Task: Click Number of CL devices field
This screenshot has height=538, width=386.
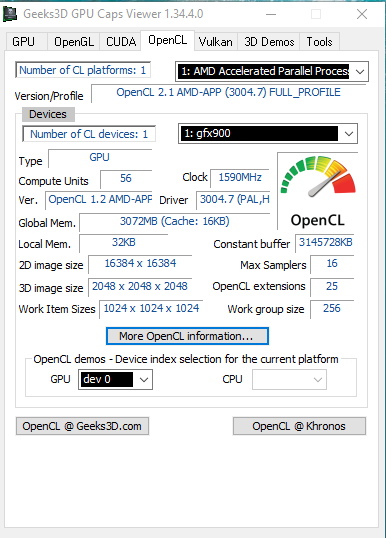Action: (x=89, y=134)
